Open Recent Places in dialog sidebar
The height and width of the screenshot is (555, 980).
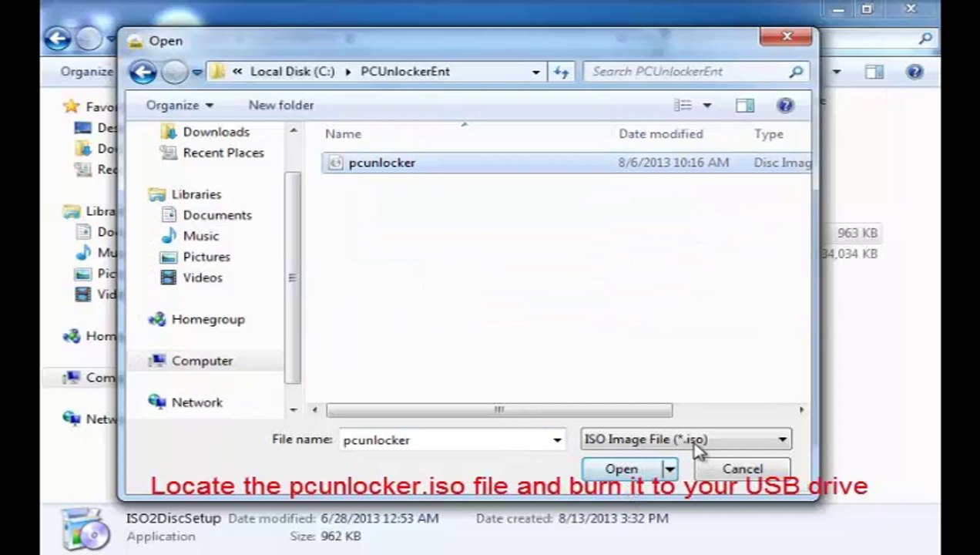click(223, 153)
